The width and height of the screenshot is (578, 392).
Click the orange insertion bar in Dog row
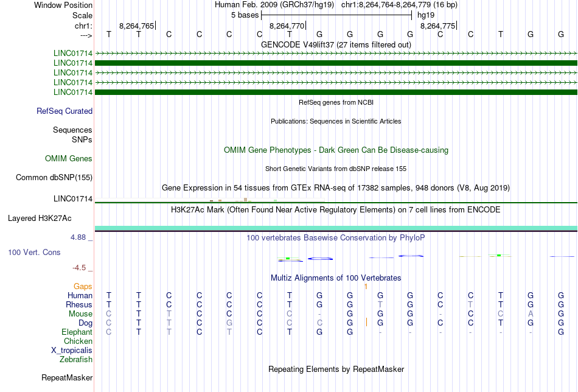coord(366,322)
